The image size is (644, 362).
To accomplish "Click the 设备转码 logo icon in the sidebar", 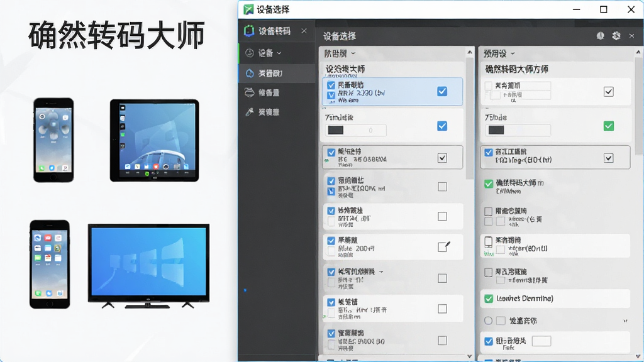I will [x=249, y=31].
